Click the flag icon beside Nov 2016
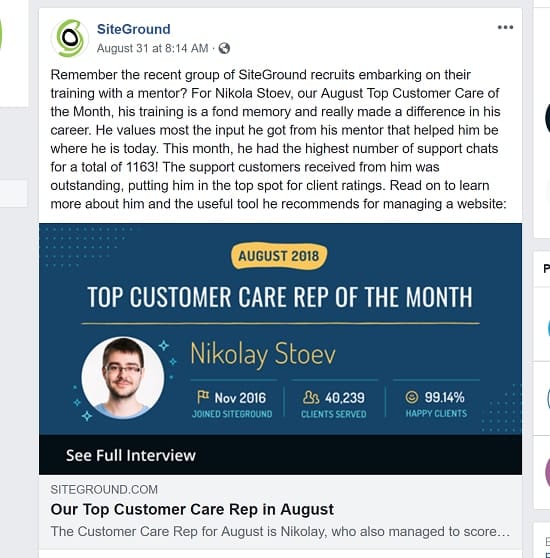This screenshot has height=558, width=550. coord(203,397)
